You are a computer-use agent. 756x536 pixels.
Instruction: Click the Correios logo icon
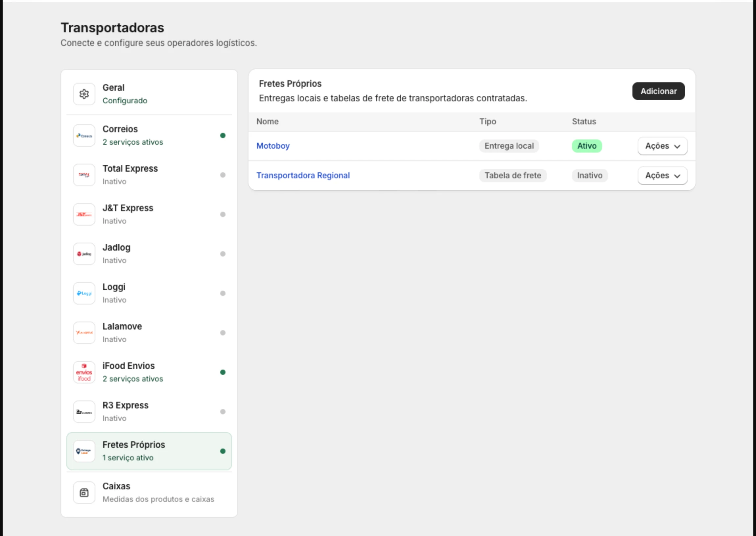point(84,136)
